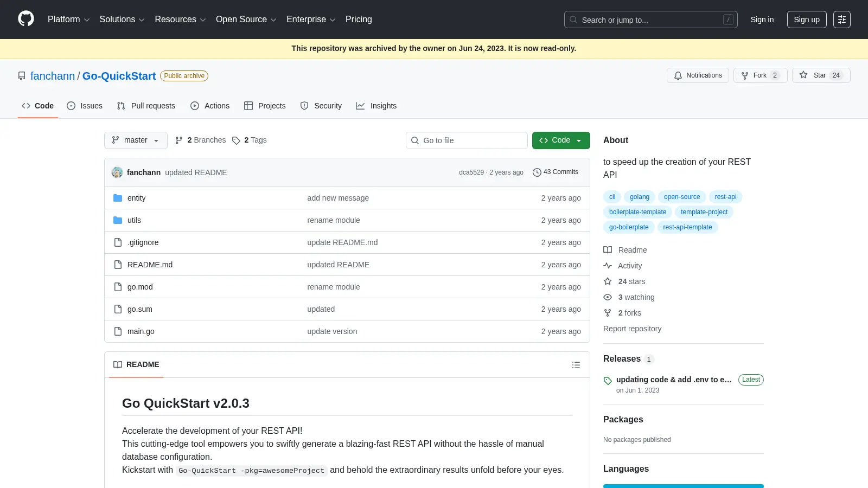Image resolution: width=868 pixels, height=488 pixels.
Task: Click 'update version' commit message for main.go
Action: [332, 331]
